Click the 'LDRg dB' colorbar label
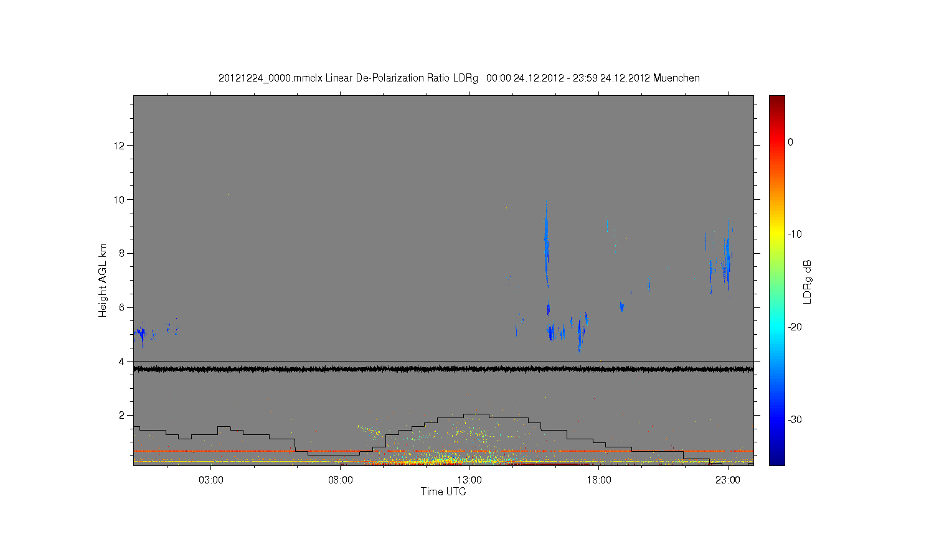 [808, 281]
